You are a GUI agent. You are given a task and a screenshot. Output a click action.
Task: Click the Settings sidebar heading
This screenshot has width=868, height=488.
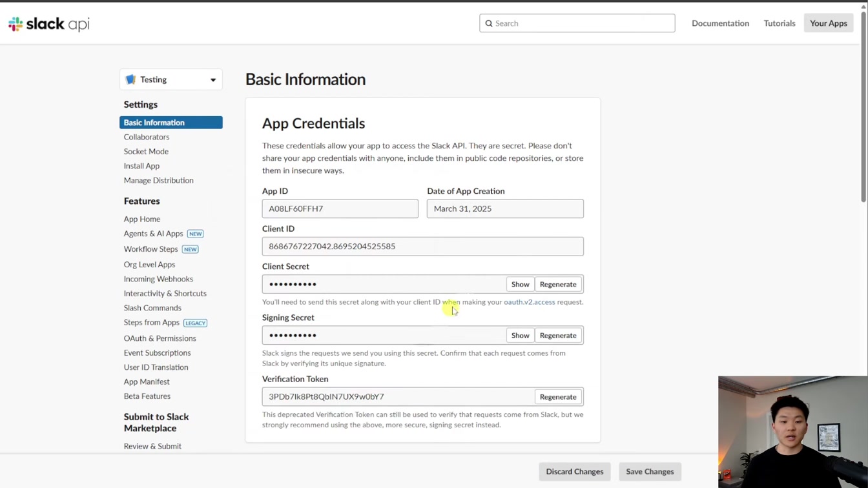click(x=141, y=105)
